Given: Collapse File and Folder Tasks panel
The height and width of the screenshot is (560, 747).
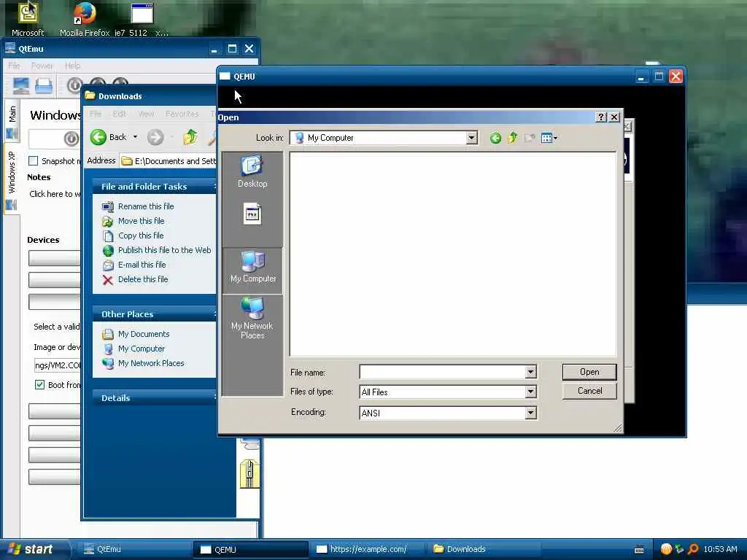Looking at the screenshot, I should [155, 186].
